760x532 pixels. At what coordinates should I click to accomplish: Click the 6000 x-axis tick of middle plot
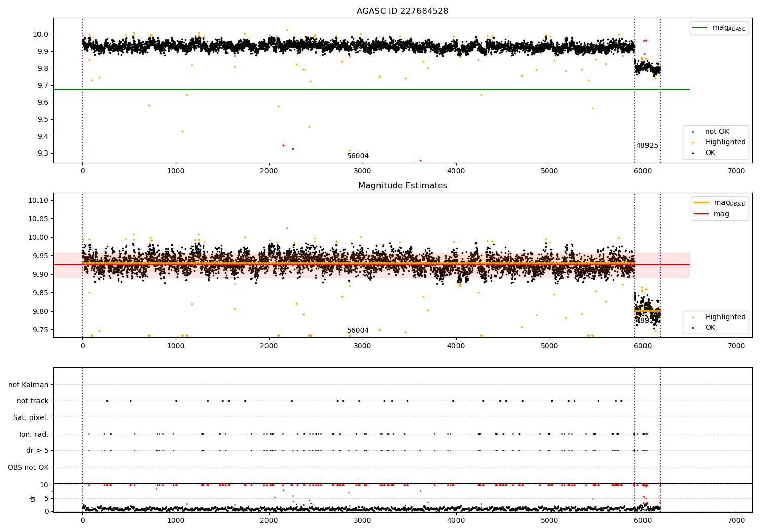(x=643, y=346)
